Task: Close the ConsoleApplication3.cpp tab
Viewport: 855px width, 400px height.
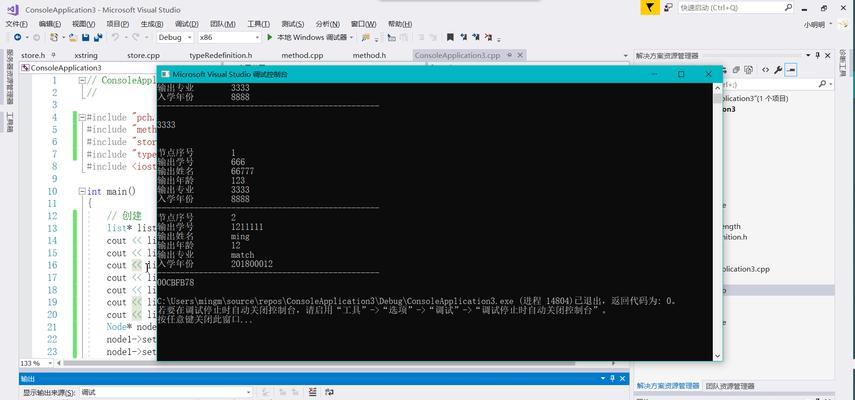Action: 520,56
